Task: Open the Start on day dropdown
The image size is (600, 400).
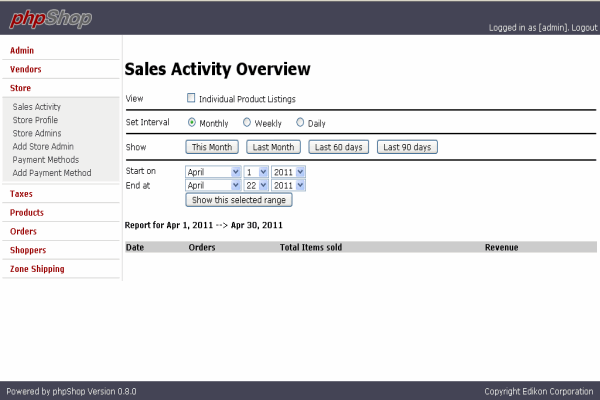Action: coord(256,172)
